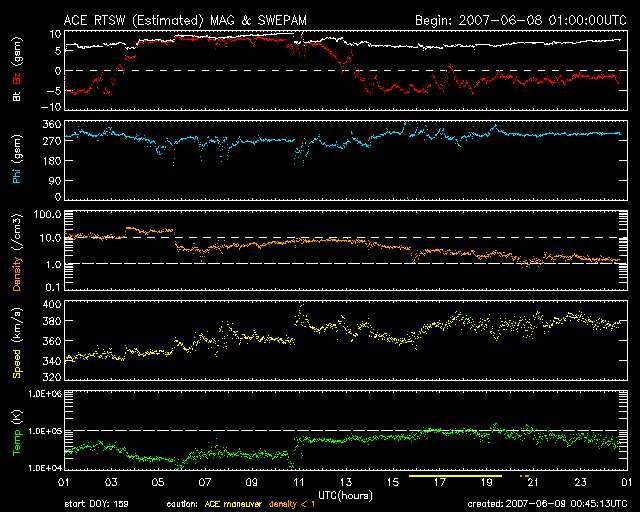Click the orange "density < 1" legend text

(292, 504)
